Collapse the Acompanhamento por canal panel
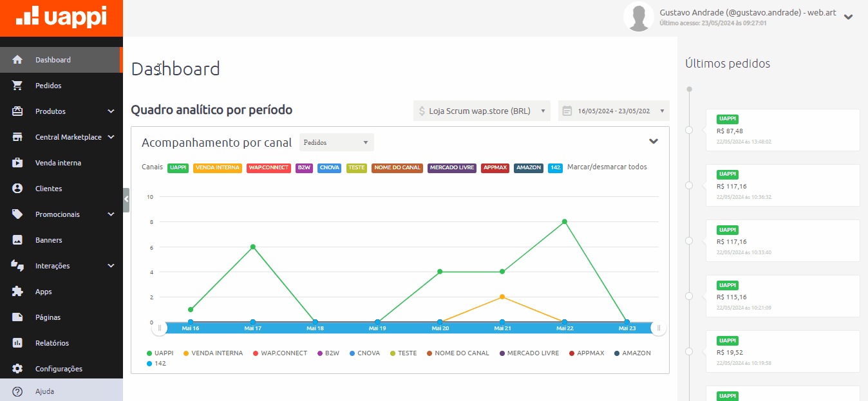The height and width of the screenshot is (401, 868). tap(654, 142)
